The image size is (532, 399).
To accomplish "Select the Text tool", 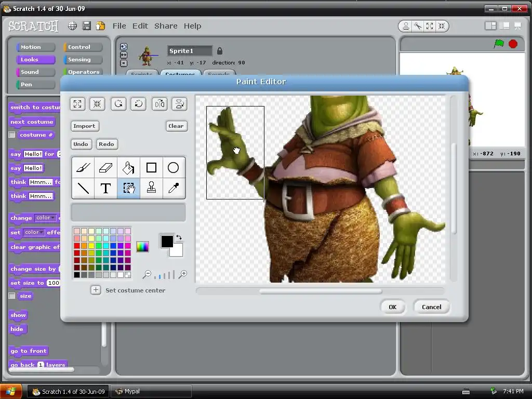I will point(105,188).
